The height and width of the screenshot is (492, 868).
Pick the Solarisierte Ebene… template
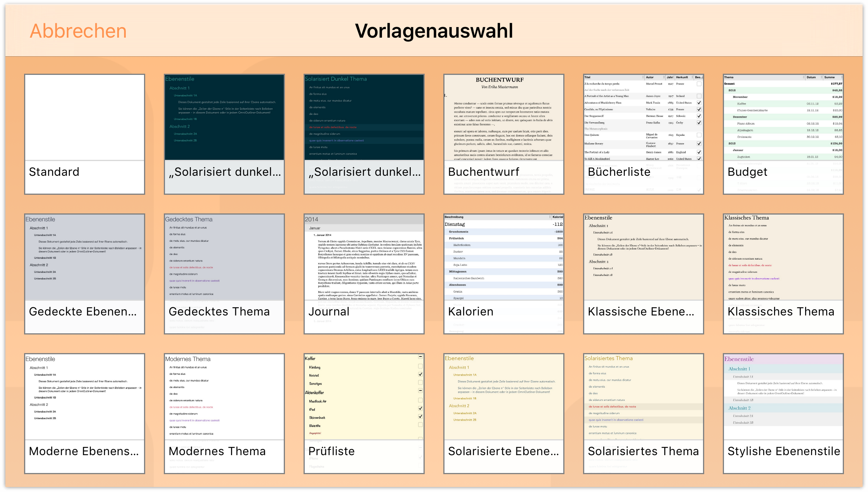point(504,414)
